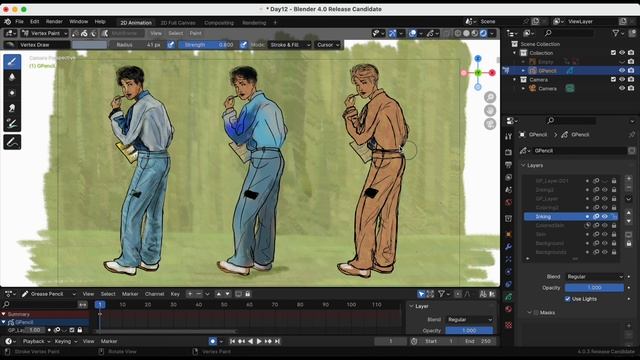Select the Annotate tool at the toolbar bottom

pyautogui.click(x=12, y=142)
